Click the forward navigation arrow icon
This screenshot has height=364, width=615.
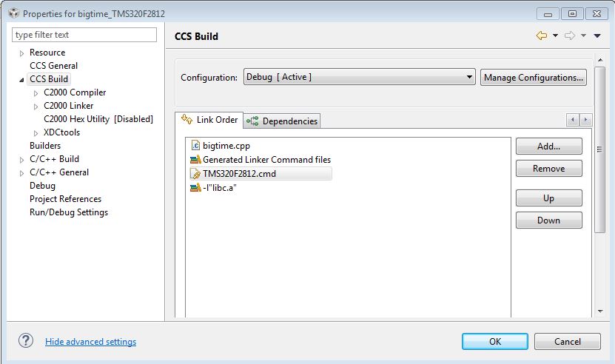(x=569, y=36)
